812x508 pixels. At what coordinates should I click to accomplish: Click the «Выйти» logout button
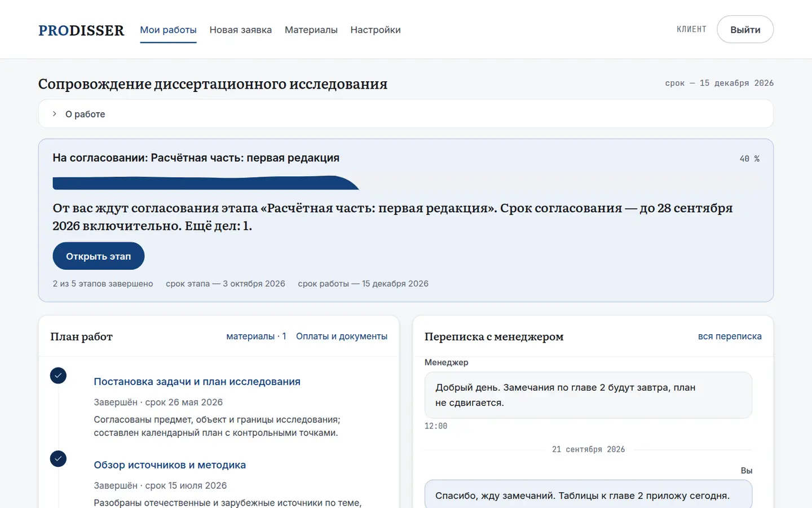click(x=745, y=29)
